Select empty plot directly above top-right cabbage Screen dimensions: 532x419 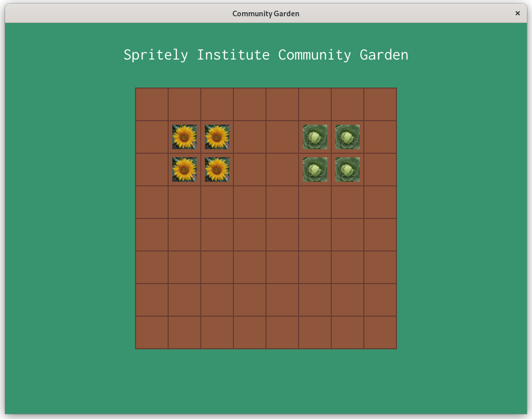coord(348,104)
